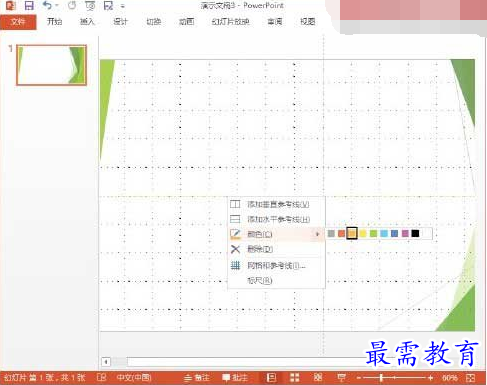The image size is (487, 385).
Task: Click the 60% zoom level value
Action: 449,378
